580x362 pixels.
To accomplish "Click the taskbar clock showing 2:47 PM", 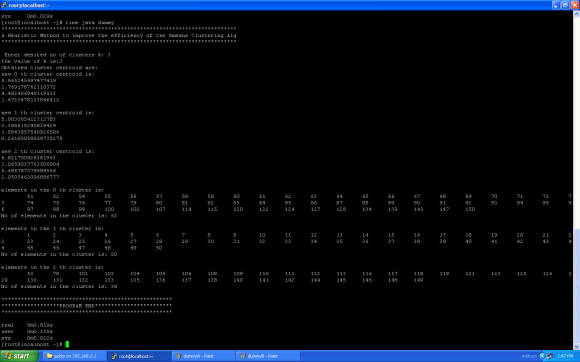I will coord(565,356).
